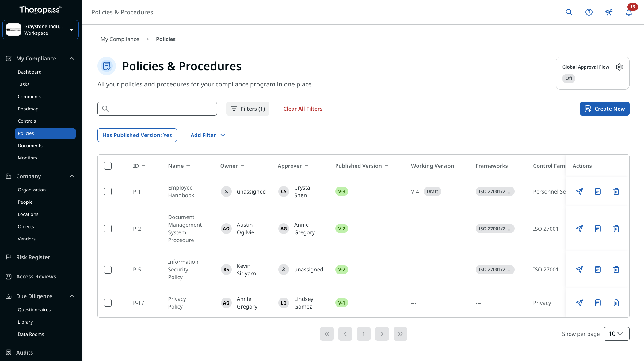
Task: Check the P-1 Employee Handbook row checkbox
Action: tap(108, 192)
